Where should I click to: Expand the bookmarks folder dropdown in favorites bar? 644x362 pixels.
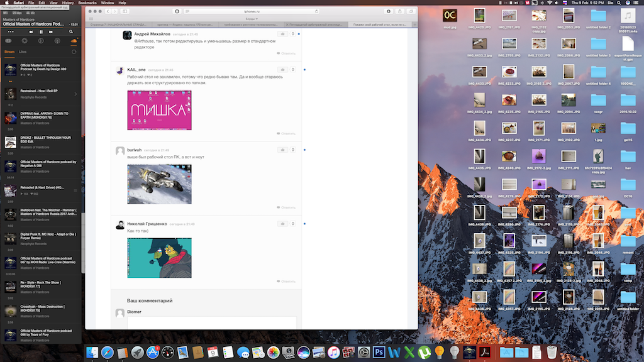click(252, 19)
